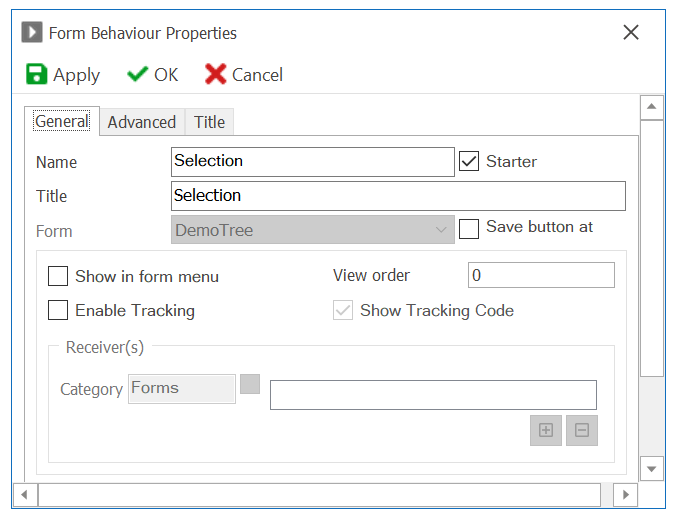Switch to the Title tab

tap(209, 122)
